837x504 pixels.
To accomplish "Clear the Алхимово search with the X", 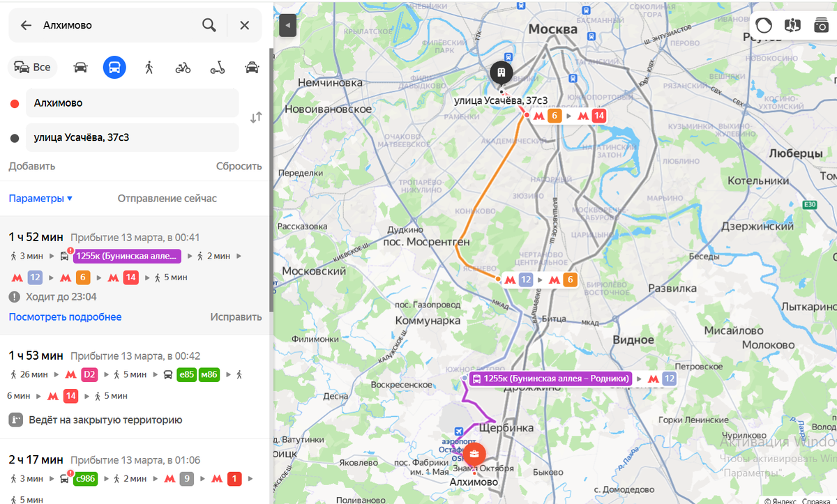I will [245, 25].
